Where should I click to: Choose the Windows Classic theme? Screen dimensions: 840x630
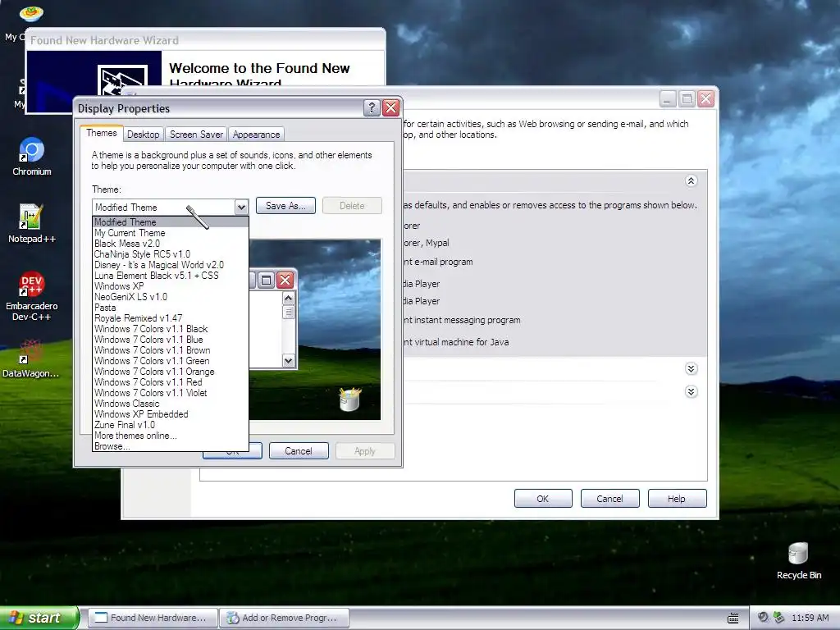tap(171, 404)
